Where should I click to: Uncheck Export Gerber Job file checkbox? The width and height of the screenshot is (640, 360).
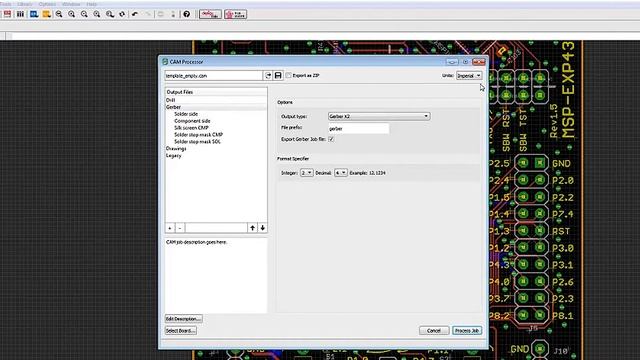[331, 139]
